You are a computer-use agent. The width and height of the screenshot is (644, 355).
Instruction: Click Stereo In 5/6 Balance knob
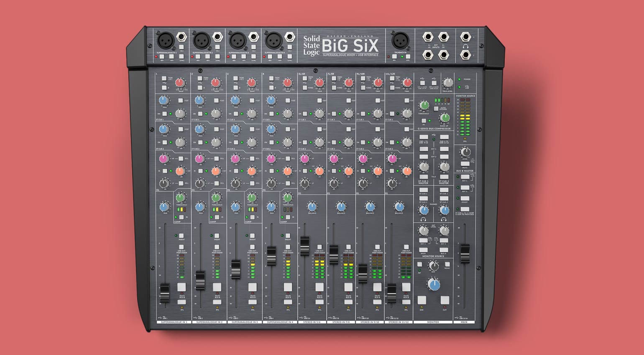click(312, 206)
